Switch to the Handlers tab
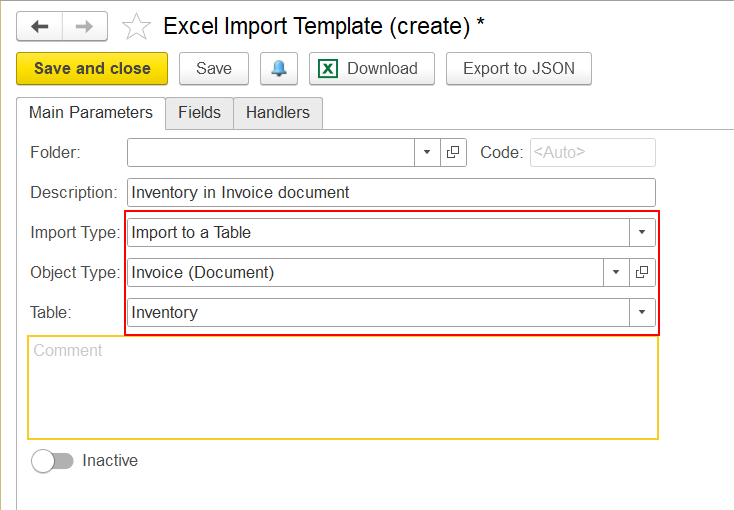This screenshot has width=734, height=510. 278,113
